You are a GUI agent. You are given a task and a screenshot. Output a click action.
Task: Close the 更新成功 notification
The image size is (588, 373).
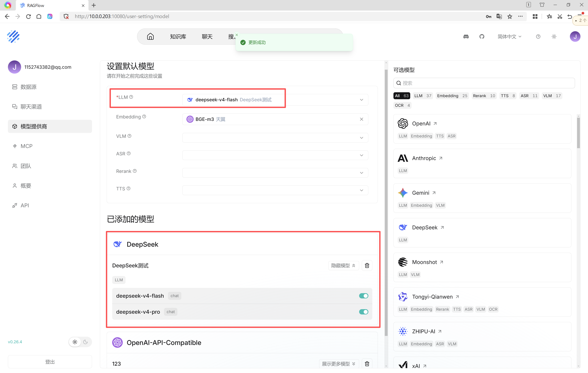237,35
